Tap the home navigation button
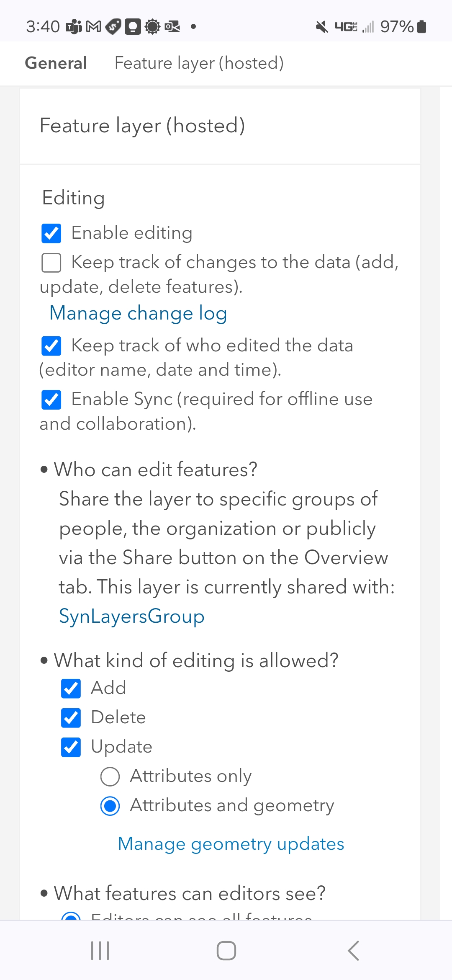Screen dimensions: 452x980 click(225, 950)
